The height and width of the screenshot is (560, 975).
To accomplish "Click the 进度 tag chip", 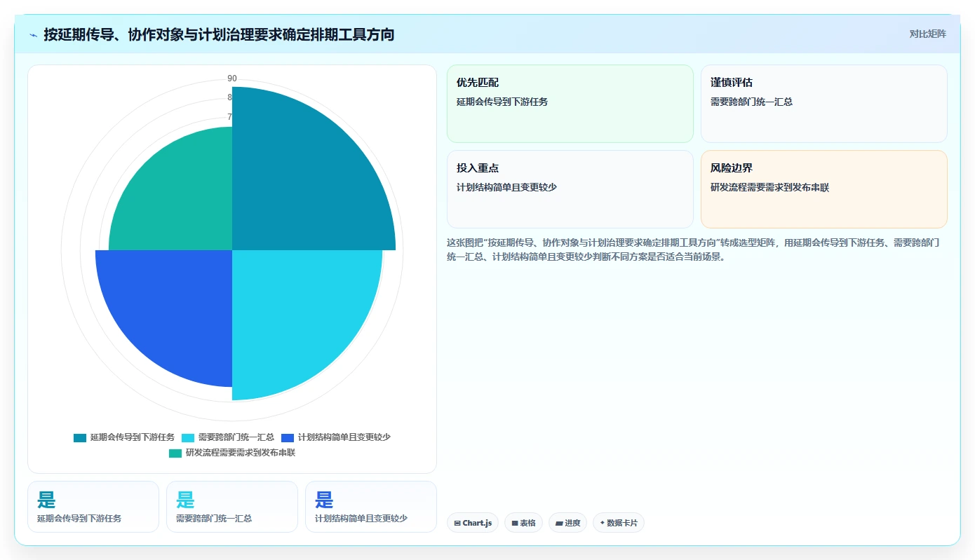I will click(x=568, y=523).
